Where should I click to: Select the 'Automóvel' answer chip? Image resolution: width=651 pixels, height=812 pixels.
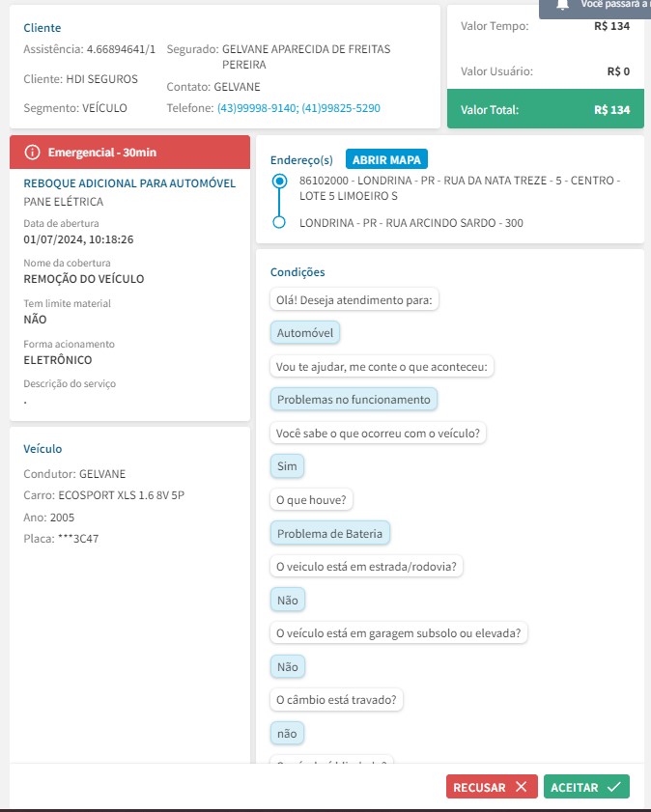(x=305, y=333)
